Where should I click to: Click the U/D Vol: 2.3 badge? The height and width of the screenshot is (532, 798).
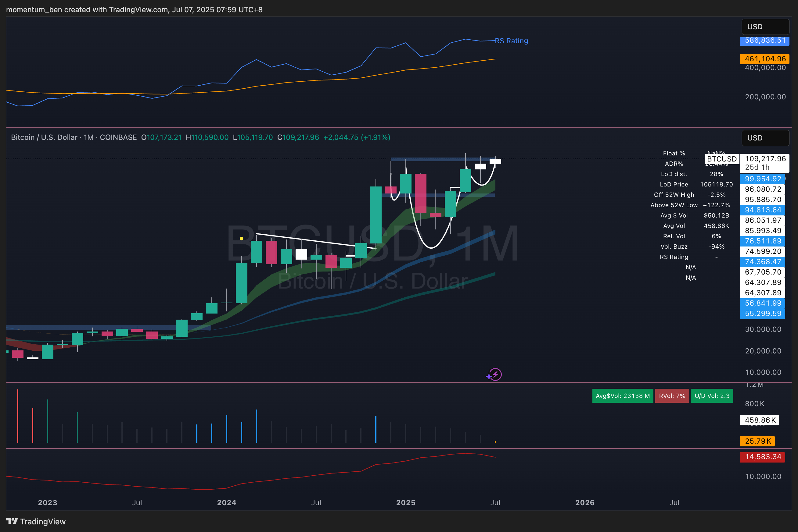pyautogui.click(x=712, y=396)
